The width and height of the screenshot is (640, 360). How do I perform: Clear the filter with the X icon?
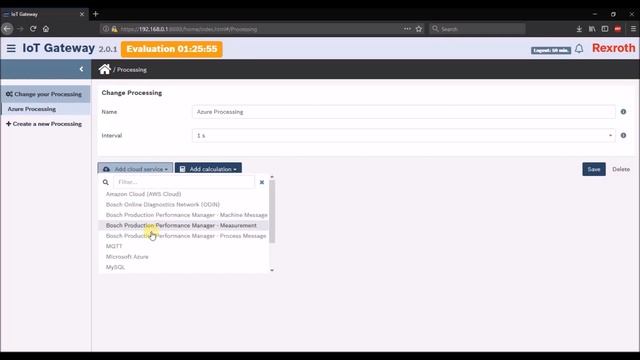(262, 182)
